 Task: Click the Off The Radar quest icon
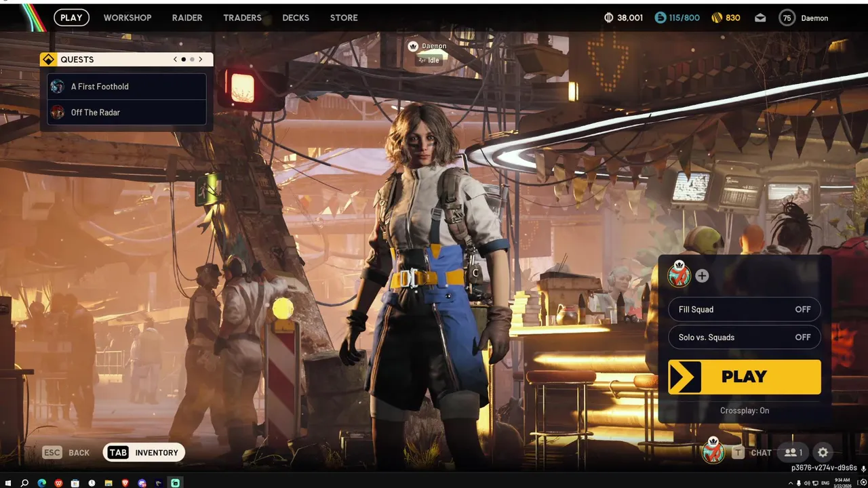pyautogui.click(x=58, y=113)
